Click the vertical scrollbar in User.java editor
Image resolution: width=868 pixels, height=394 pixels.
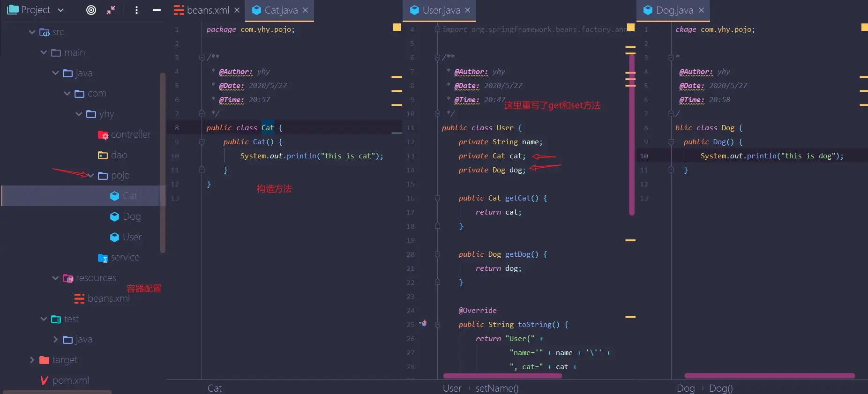coord(632,135)
